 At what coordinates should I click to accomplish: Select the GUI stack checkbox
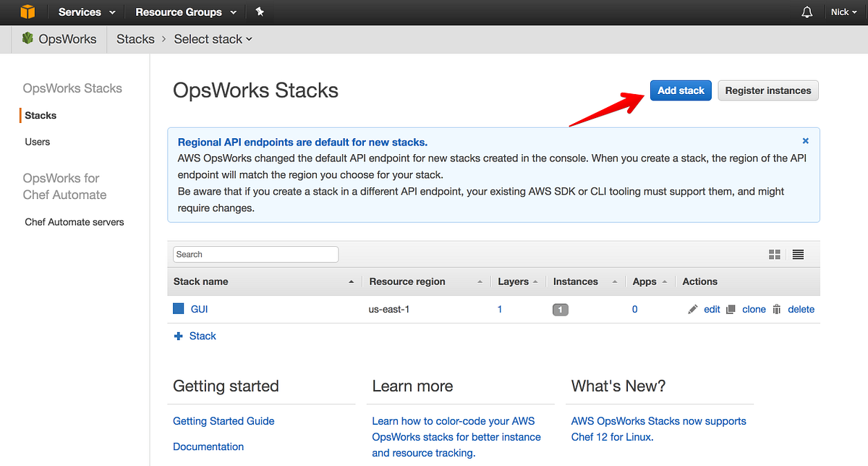[x=178, y=308]
